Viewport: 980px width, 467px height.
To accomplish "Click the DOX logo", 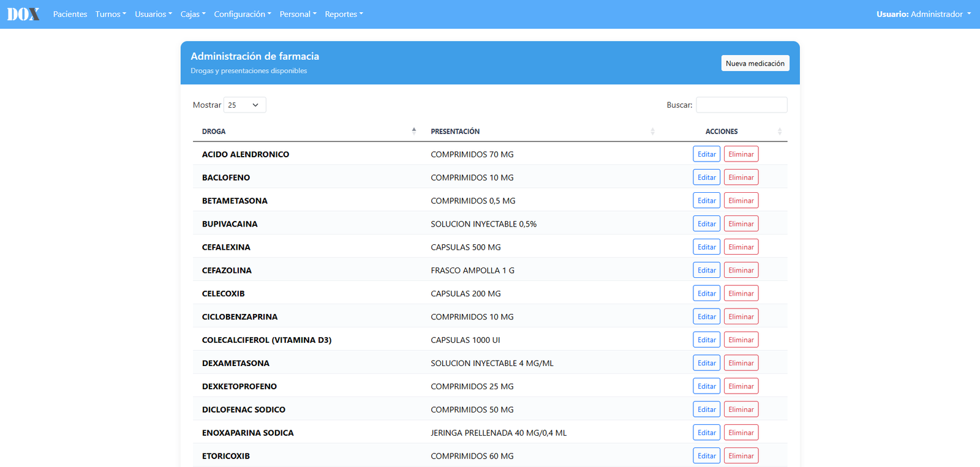I will tap(23, 14).
